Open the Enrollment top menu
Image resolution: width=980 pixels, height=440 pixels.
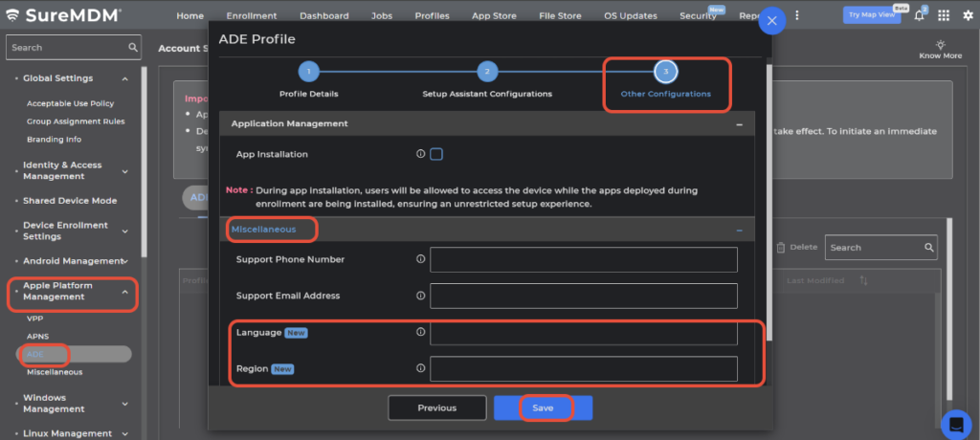pyautogui.click(x=252, y=16)
